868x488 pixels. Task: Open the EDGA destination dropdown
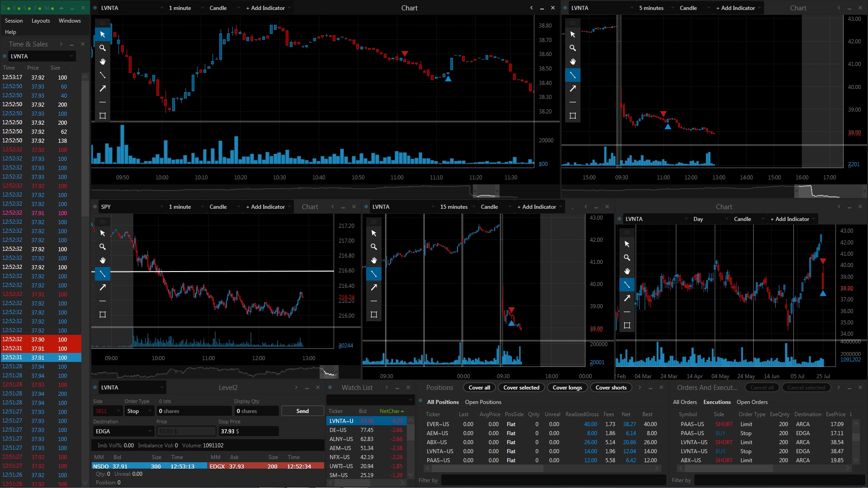tap(124, 432)
